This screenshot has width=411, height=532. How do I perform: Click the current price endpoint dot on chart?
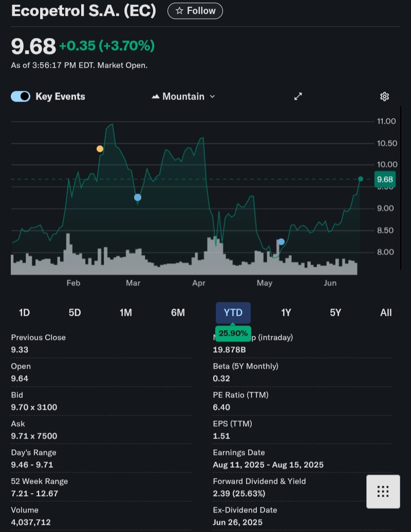pos(361,179)
